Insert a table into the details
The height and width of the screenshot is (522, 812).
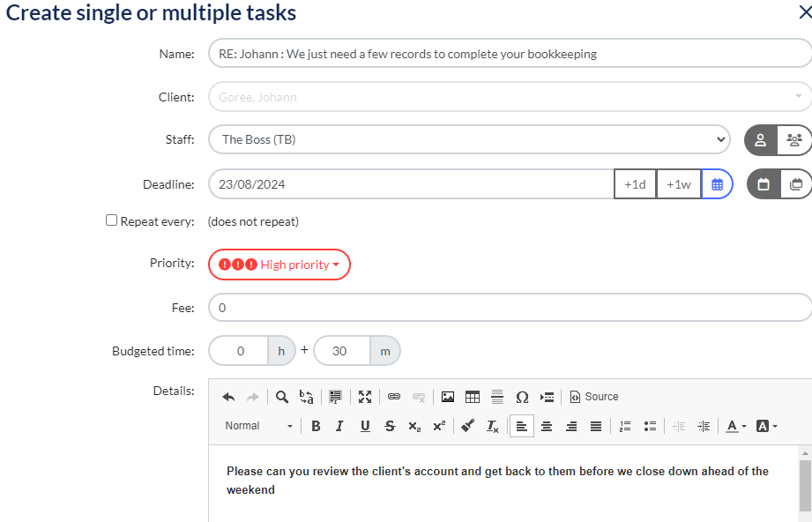[x=473, y=397]
